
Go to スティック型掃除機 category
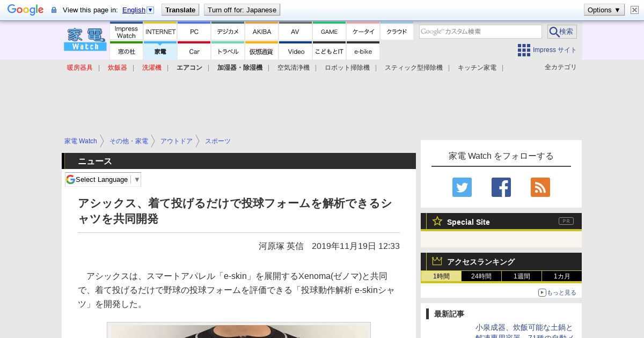click(x=414, y=68)
